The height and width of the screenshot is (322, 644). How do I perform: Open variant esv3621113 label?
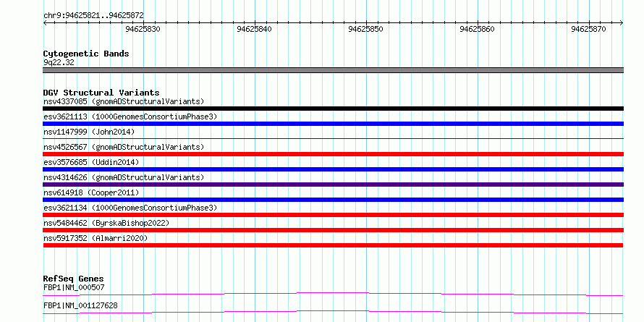coord(130,116)
